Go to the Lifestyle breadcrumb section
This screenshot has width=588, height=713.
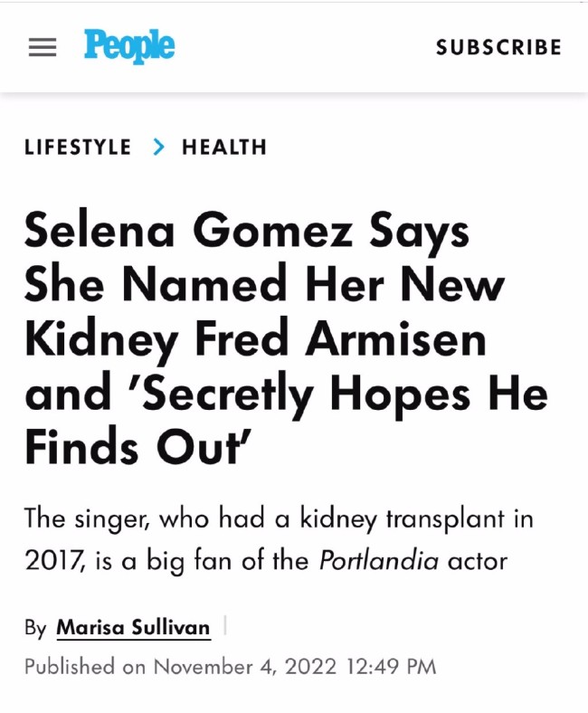78,147
